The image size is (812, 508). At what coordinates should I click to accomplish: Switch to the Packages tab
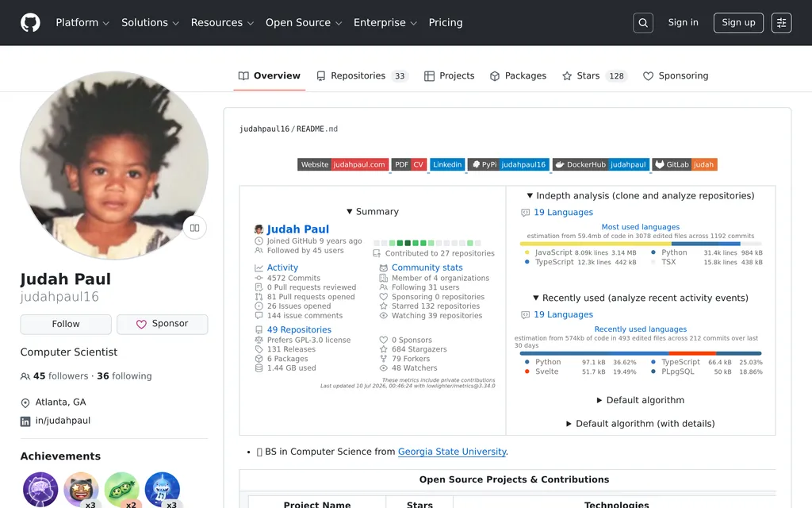pos(518,75)
